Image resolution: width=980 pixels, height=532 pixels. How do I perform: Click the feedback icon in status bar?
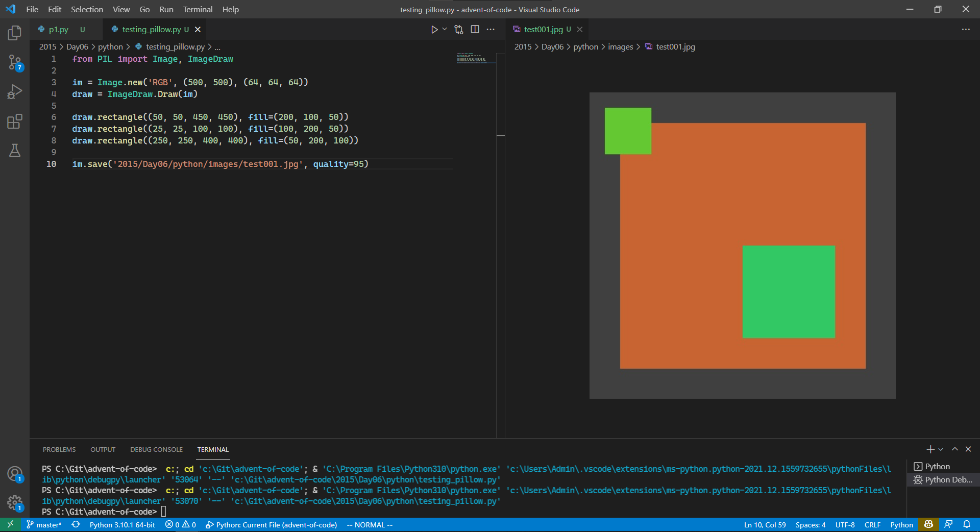pos(948,525)
